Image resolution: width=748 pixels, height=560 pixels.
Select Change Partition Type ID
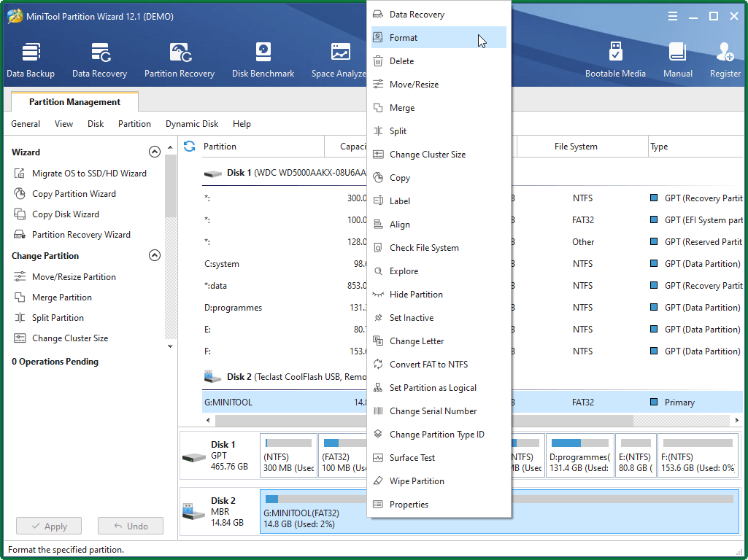coord(439,435)
